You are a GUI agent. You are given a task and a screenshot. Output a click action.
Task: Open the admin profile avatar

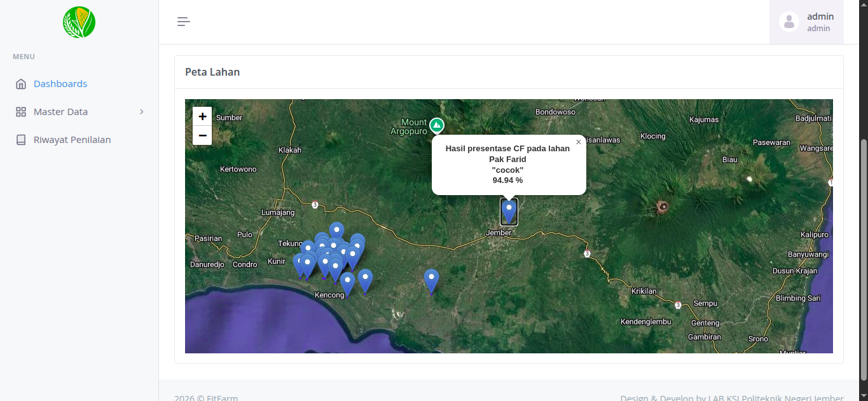[789, 22]
